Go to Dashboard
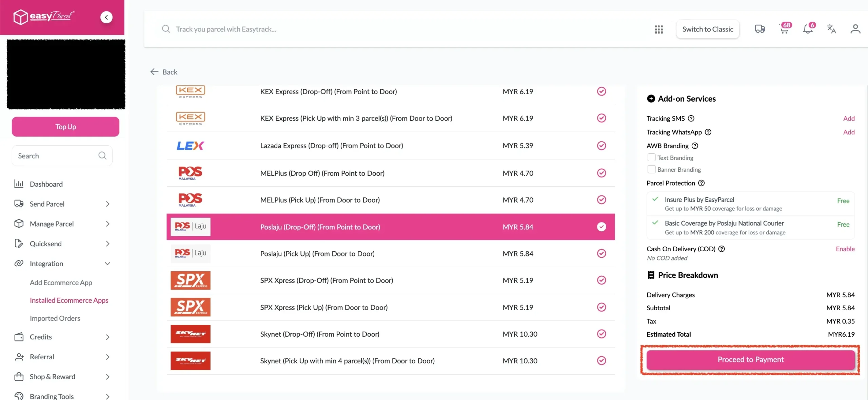Image resolution: width=868 pixels, height=400 pixels. 46,184
